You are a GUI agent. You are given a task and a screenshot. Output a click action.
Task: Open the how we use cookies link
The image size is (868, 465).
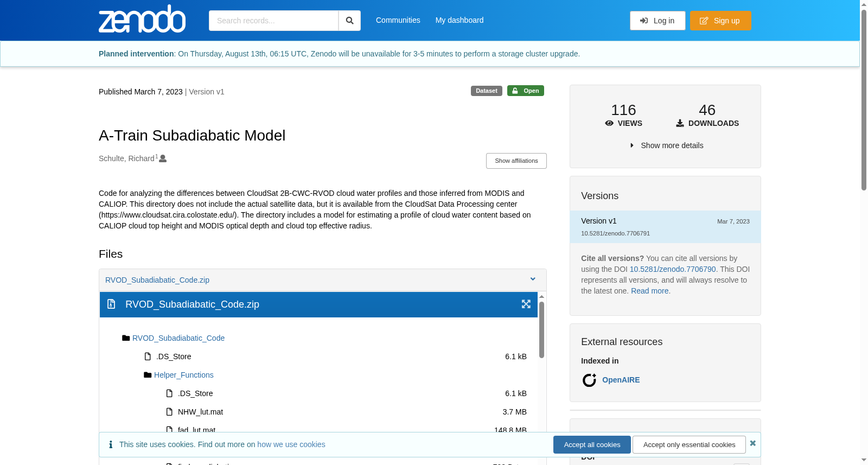click(291, 444)
